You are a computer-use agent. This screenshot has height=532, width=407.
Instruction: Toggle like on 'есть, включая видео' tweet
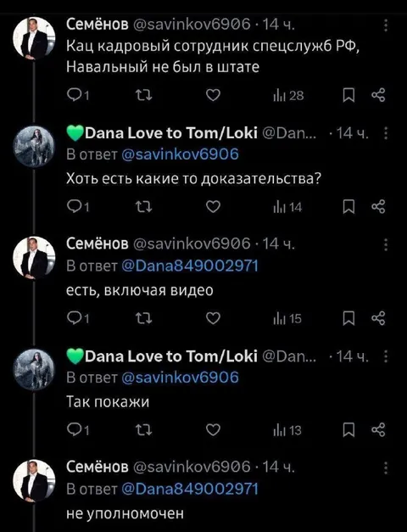214,318
